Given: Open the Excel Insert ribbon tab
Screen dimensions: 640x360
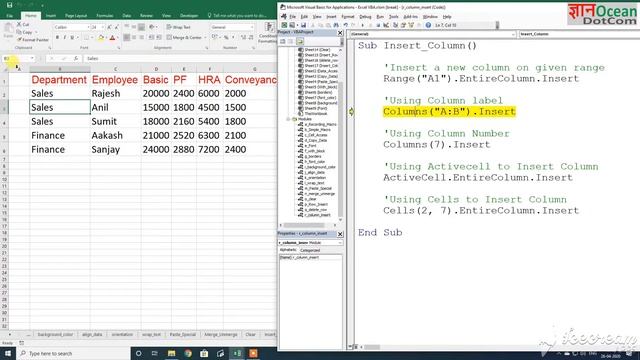Looking at the screenshot, I should 51,16.
